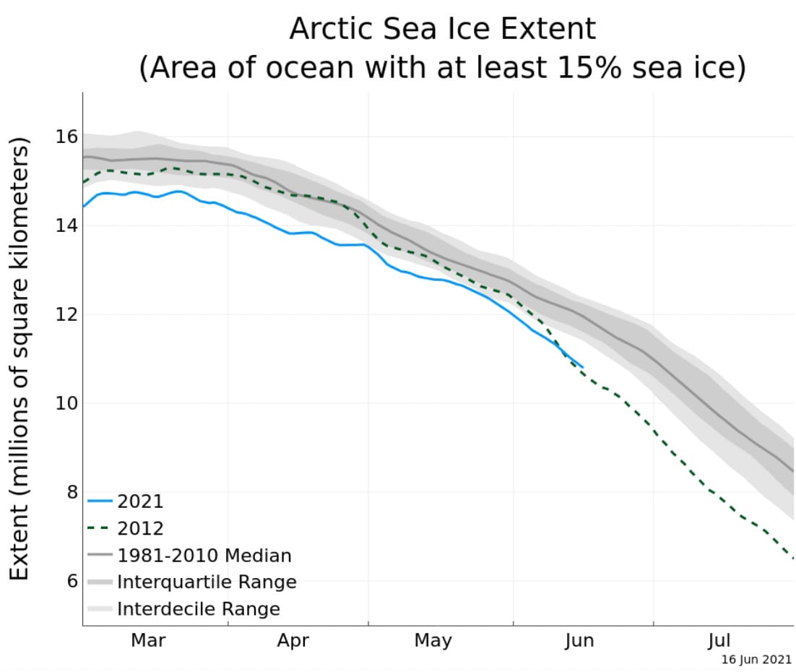Select the "2012" legend label
This screenshot has height=672, width=796.
click(140, 527)
